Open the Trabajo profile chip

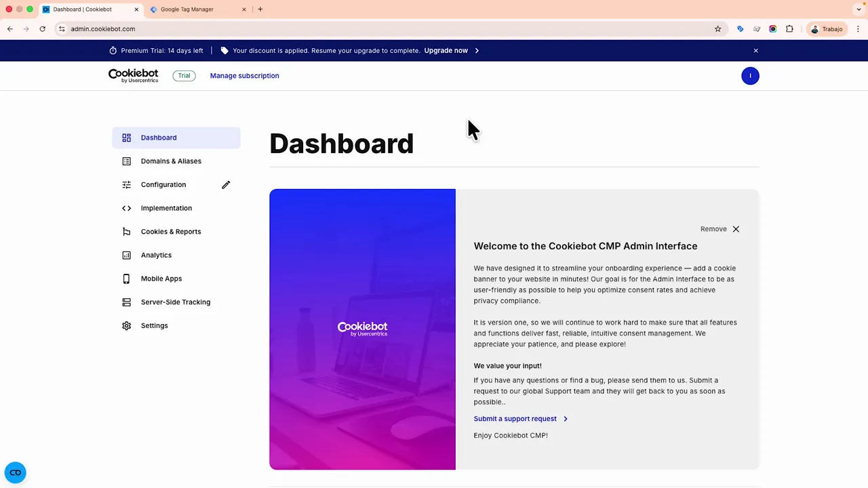(827, 29)
